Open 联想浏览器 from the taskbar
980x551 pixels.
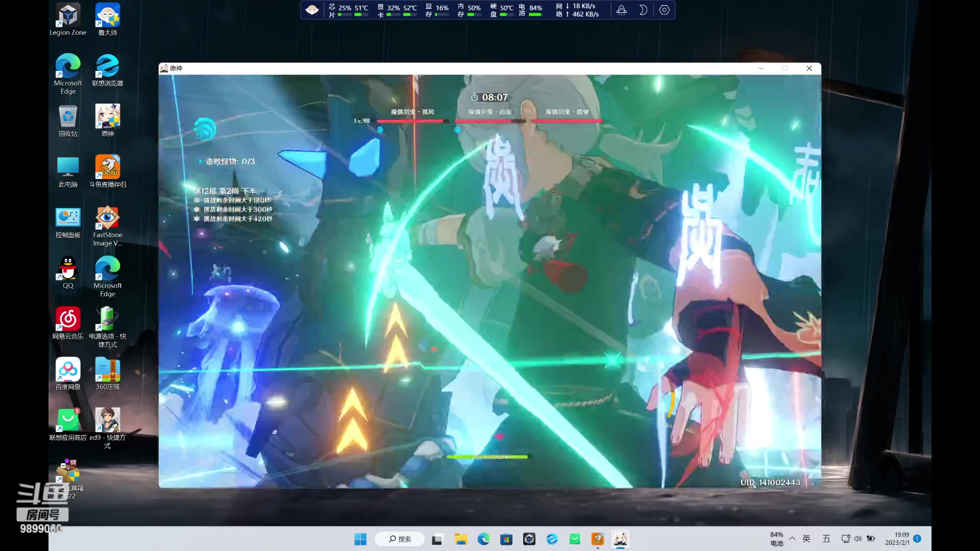pos(552,539)
